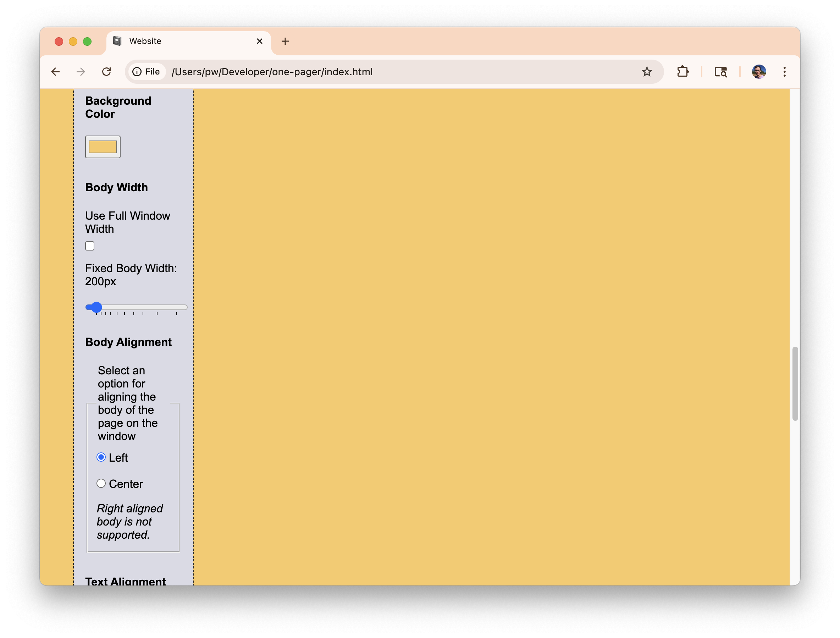
Task: Click the site information icon in address bar
Action: [x=137, y=72]
